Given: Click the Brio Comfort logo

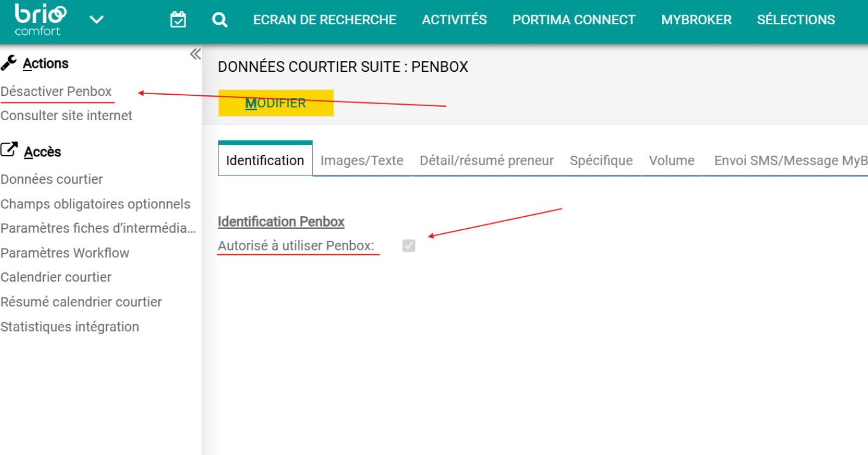Looking at the screenshot, I should click(x=41, y=20).
